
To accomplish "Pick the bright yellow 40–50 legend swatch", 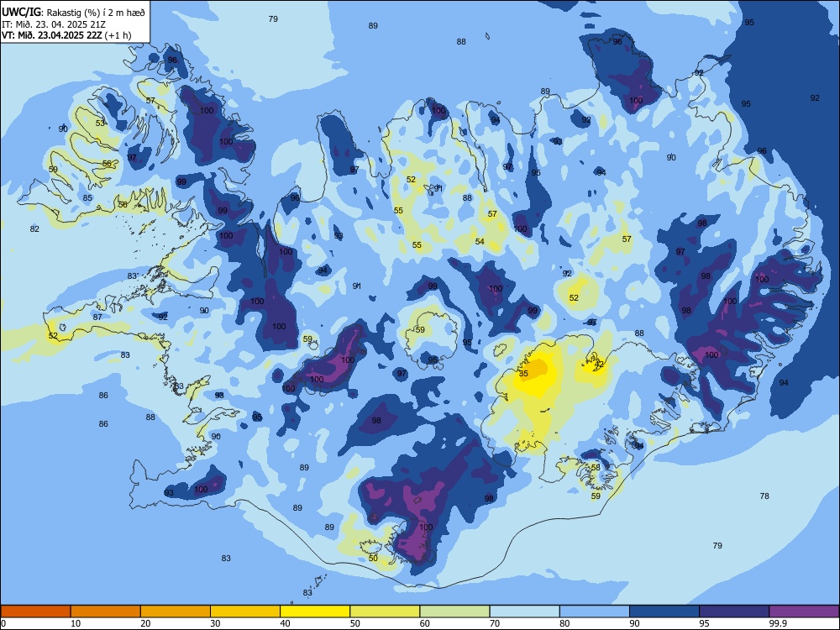I will [315, 612].
